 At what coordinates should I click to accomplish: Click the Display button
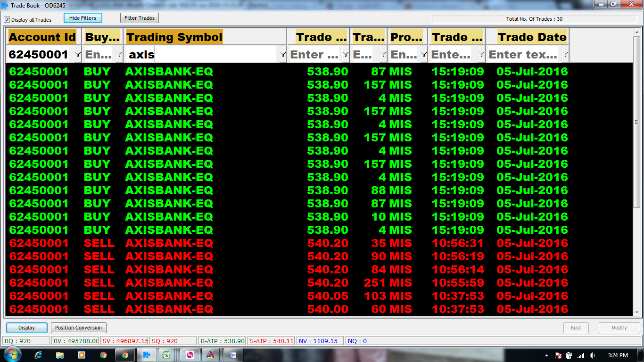point(27,328)
